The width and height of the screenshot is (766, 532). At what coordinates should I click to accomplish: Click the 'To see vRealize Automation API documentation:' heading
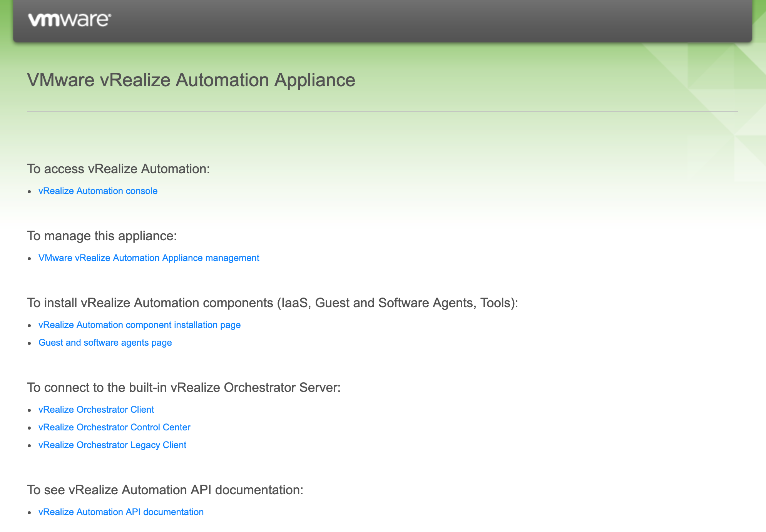(x=165, y=490)
